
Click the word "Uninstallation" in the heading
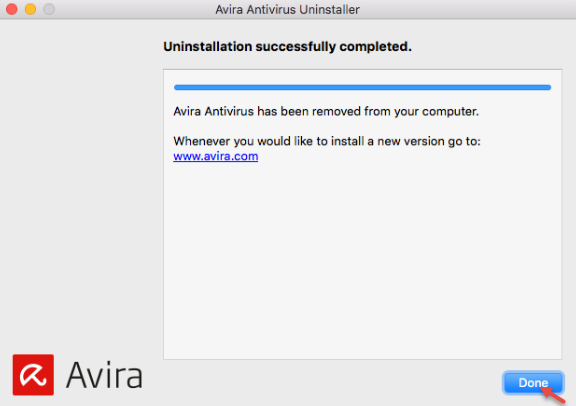pyautogui.click(x=208, y=47)
